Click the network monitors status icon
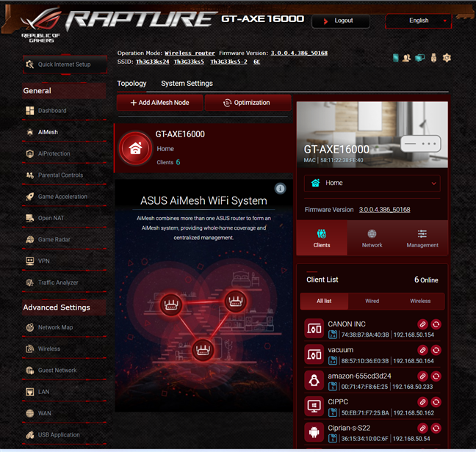Image resolution: width=476 pixels, height=452 pixels. [420, 57]
